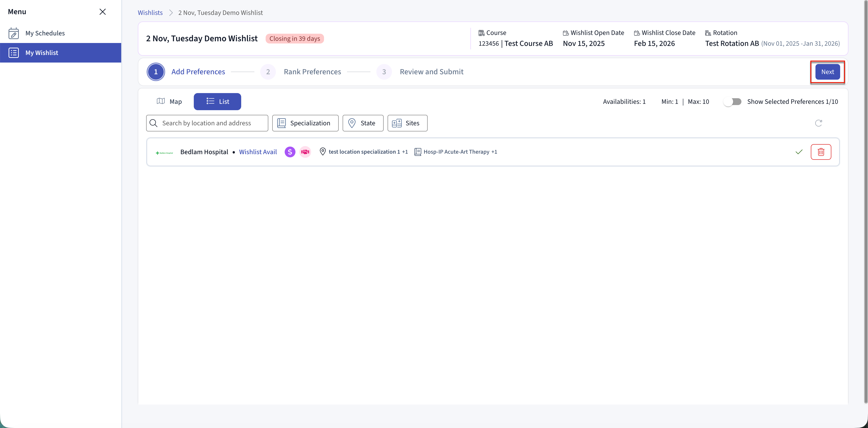The image size is (868, 428).
Task: Click the Next button
Action: pos(827,72)
